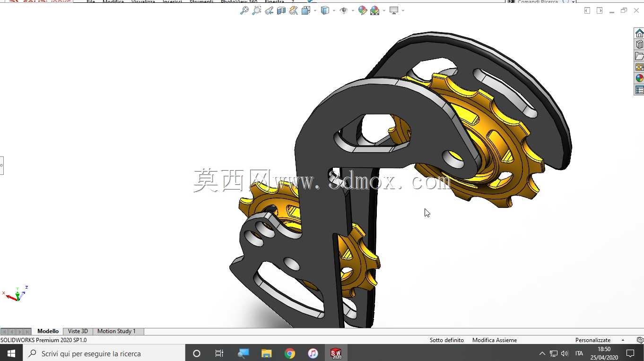Open the File Explorer task pane folder tab

click(x=639, y=56)
